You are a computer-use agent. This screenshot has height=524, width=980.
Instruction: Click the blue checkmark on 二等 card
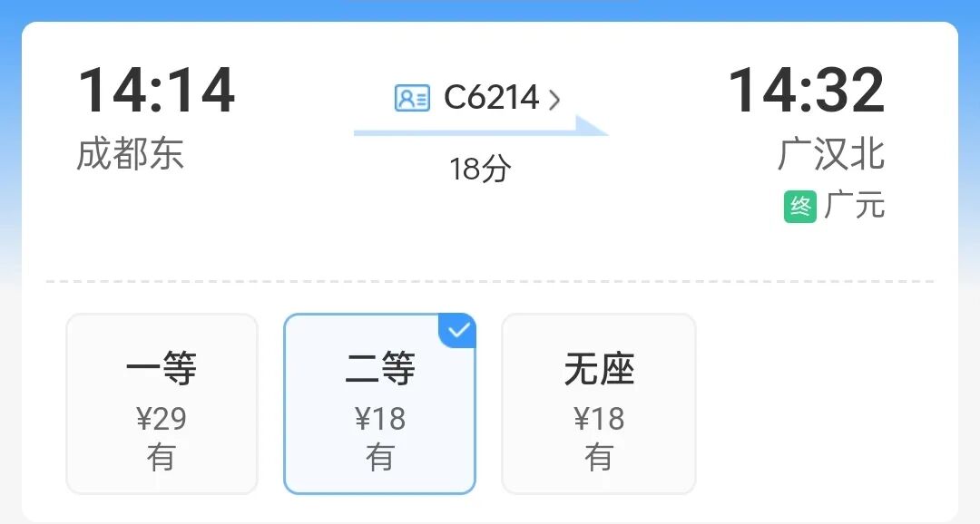[x=459, y=330]
